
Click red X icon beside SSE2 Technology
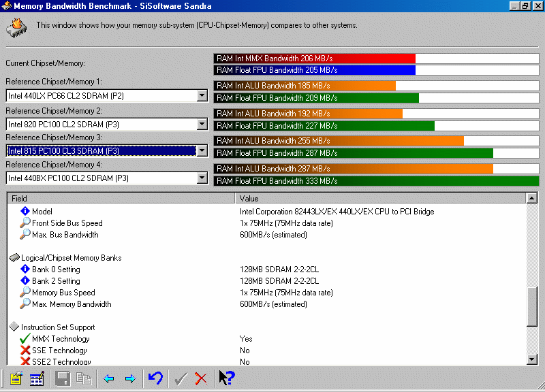[x=25, y=361]
